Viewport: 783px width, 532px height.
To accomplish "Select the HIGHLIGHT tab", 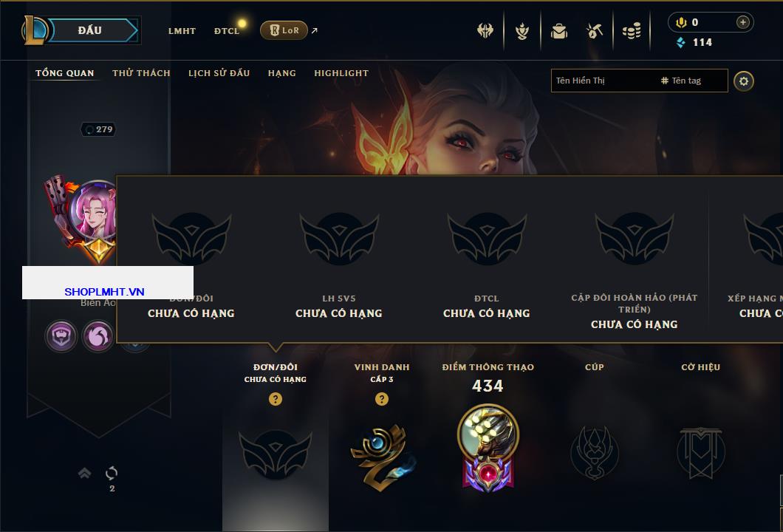I will click(x=341, y=73).
